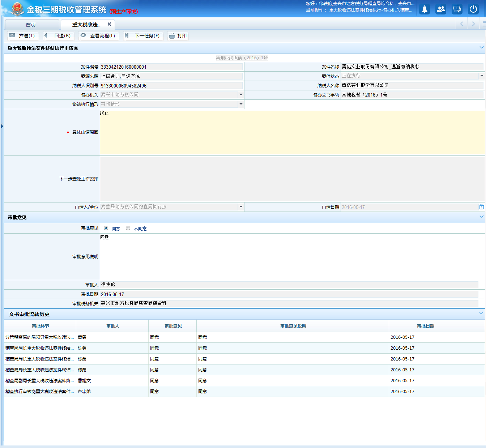The height and width of the screenshot is (448, 486).
Task: Click 稽查执行审核岗 approval step cell
Action: (40, 392)
